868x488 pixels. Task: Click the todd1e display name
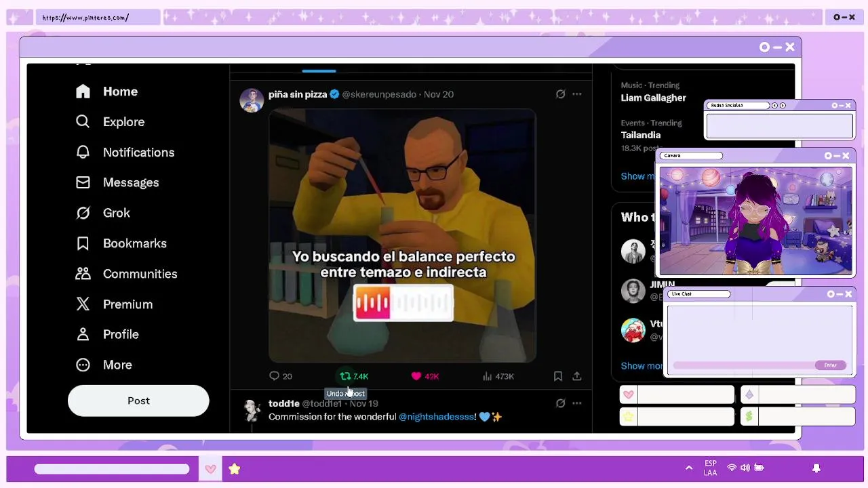point(284,403)
